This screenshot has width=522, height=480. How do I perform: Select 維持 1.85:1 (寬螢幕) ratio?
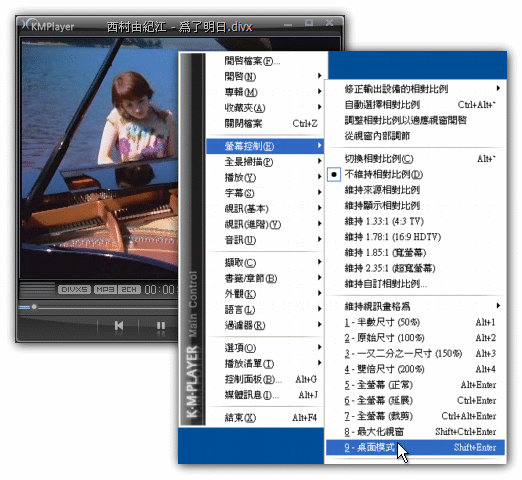point(415,253)
